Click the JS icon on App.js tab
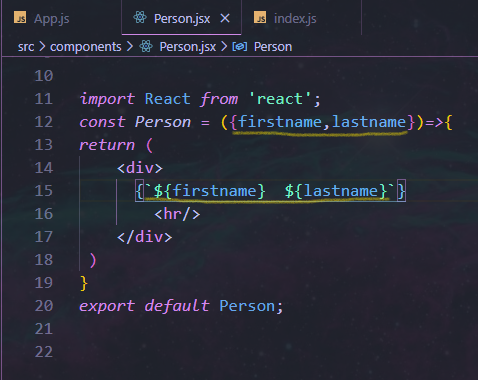Screen dimensions: 478x380 (x=20, y=17)
